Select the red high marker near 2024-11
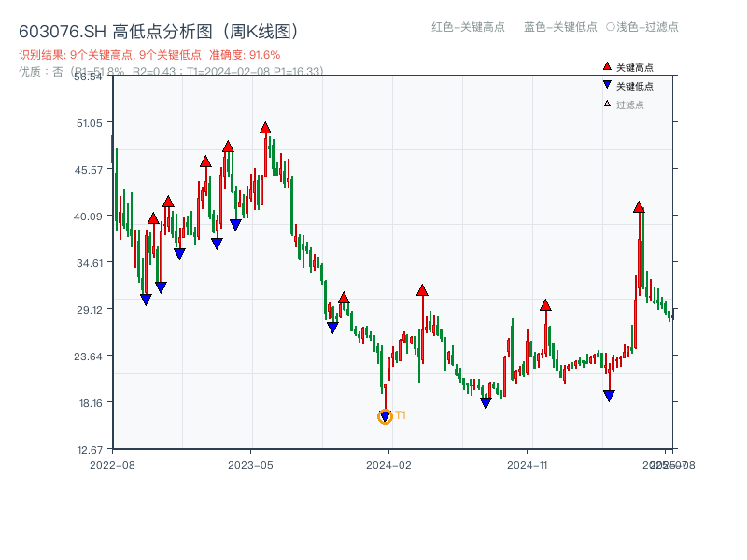This screenshot has height=560, width=747. [545, 303]
